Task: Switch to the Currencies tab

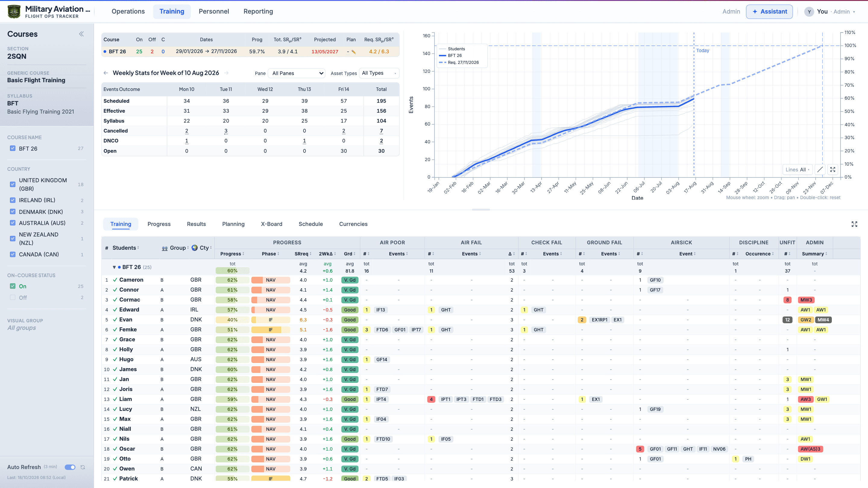Action: 353,224
